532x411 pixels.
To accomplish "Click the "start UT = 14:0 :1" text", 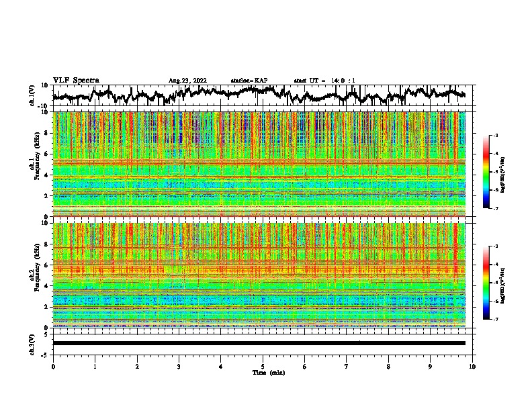I will pyautogui.click(x=324, y=81).
